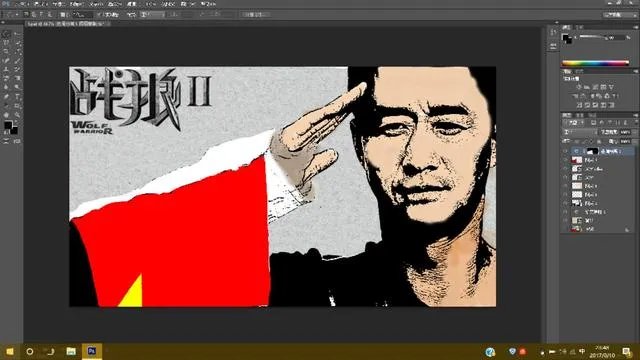Open the File menu
This screenshot has height=360, width=640.
[21, 4]
